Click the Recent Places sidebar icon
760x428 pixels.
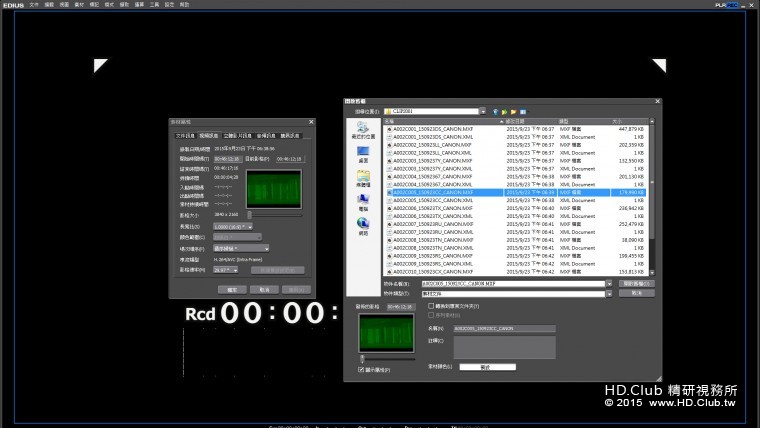(x=362, y=131)
